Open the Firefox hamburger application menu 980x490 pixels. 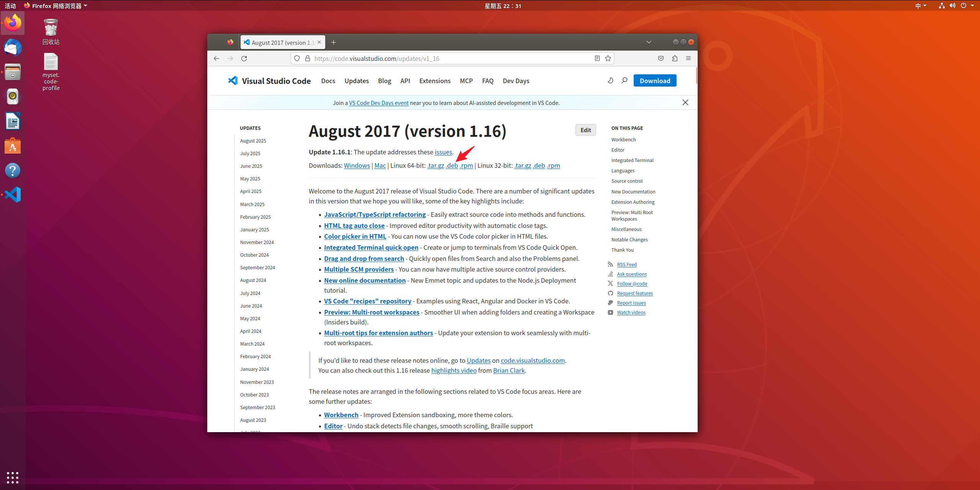point(688,58)
